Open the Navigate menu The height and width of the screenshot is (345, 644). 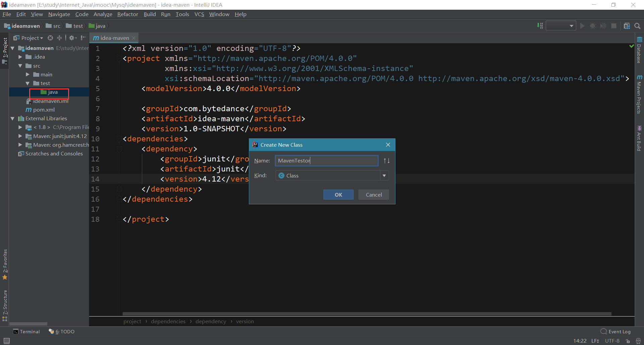click(59, 14)
